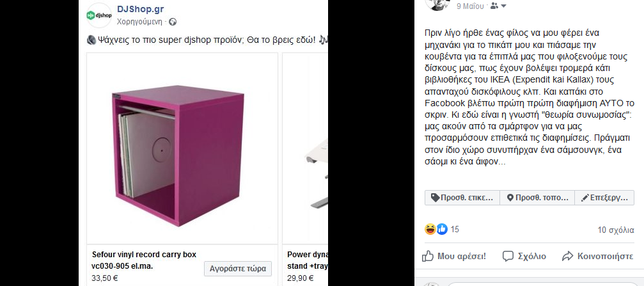The width and height of the screenshot is (644, 286).
Task: Open the pink vinyl record box image
Action: (x=182, y=148)
